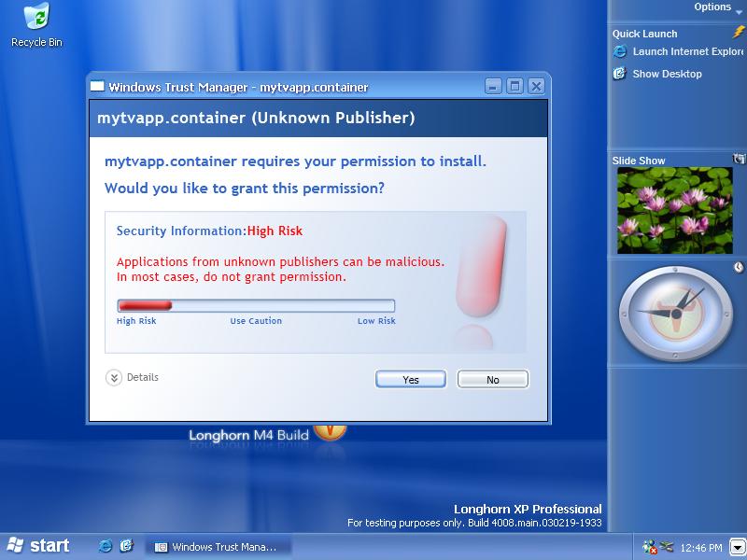
Task: Maximize the Windows Trust Manager window
Action: click(514, 86)
